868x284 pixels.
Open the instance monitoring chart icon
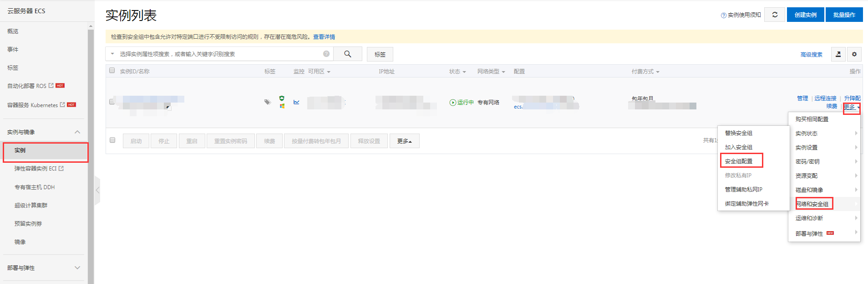296,102
